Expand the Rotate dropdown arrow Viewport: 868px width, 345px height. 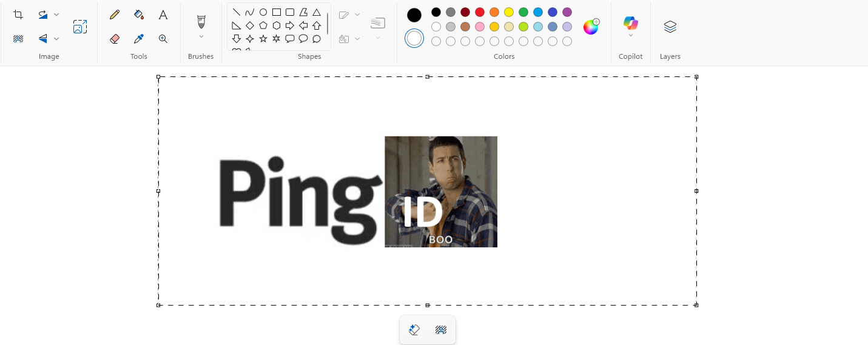coord(56,15)
